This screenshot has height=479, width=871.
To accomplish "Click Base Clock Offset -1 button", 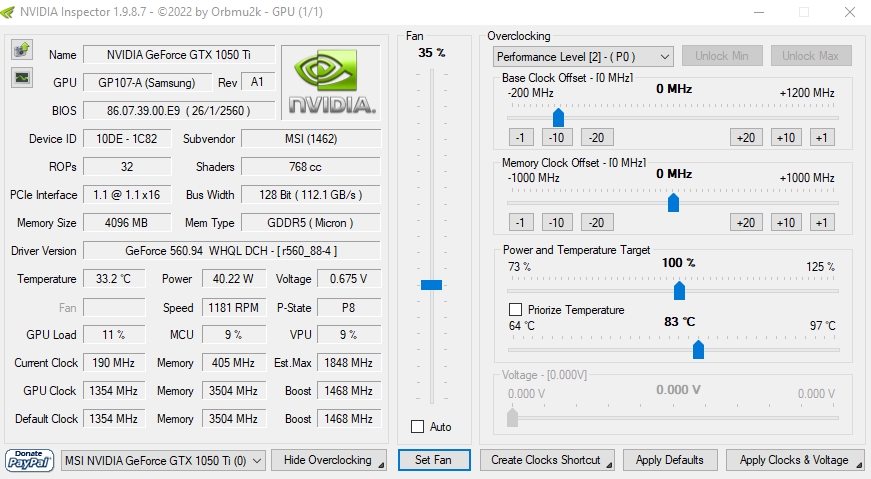I will 520,137.
